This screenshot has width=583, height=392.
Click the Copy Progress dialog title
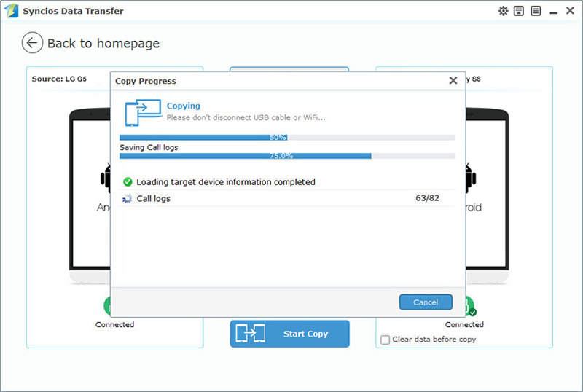click(x=145, y=81)
